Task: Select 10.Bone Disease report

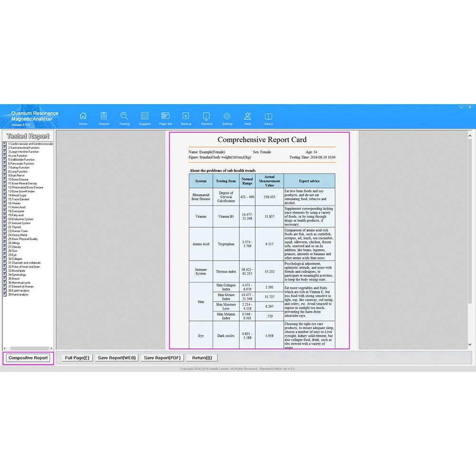Action: coord(18,179)
